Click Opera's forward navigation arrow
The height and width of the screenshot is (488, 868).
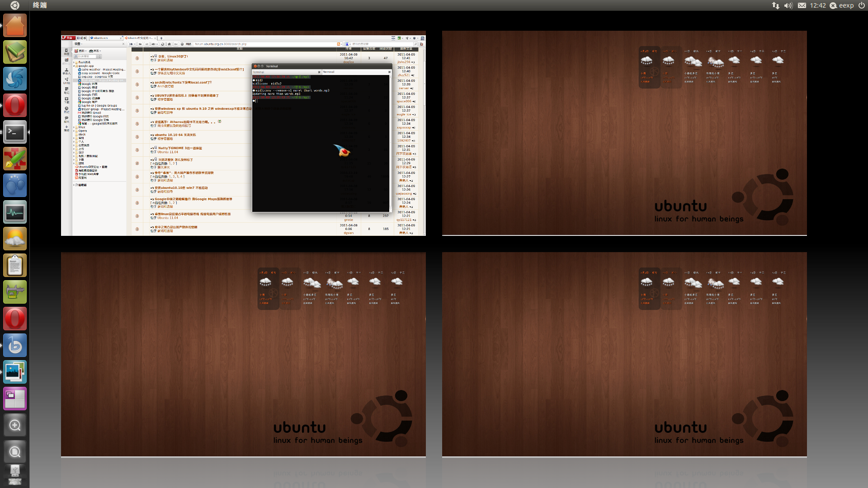click(146, 44)
